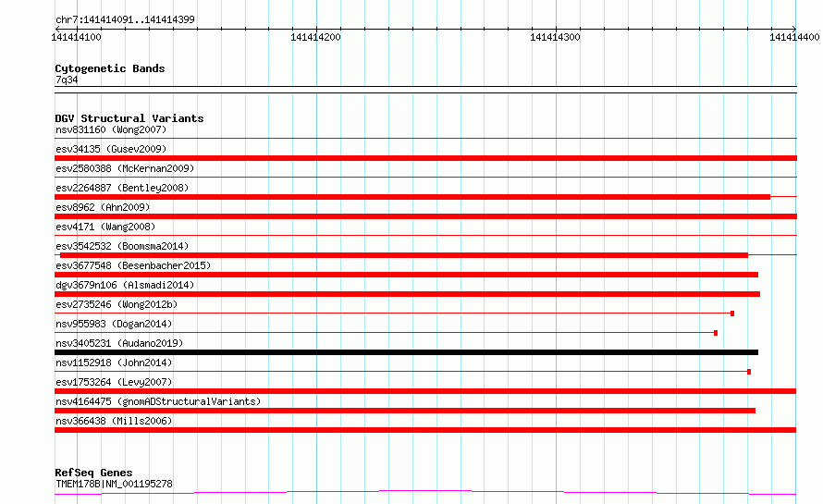Image resolution: width=823 pixels, height=504 pixels.
Task: Click the thin red McKernan2009 variant line
Action: click(425, 177)
